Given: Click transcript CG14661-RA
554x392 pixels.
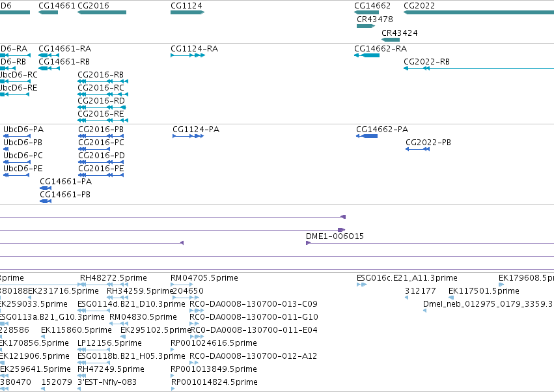Looking at the screenshot, I should tap(64, 48).
